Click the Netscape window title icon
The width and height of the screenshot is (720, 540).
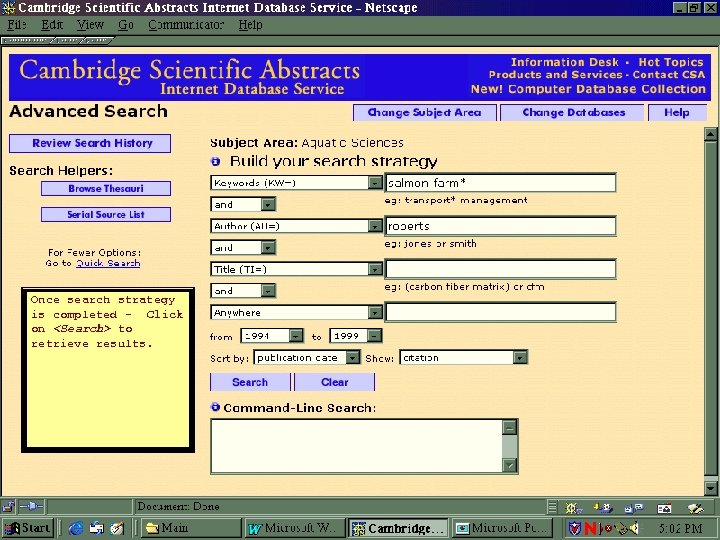tap(8, 7)
